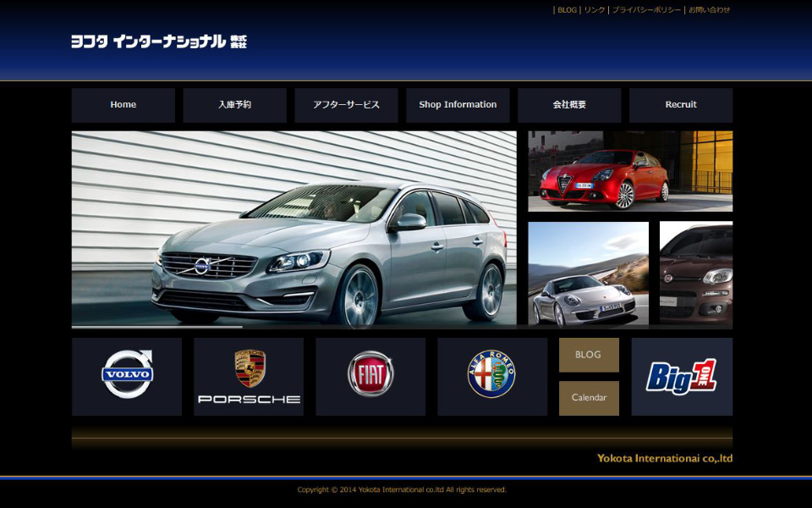Click the brown Fiat Panda photo
This screenshot has height=508, width=812.
[696, 273]
